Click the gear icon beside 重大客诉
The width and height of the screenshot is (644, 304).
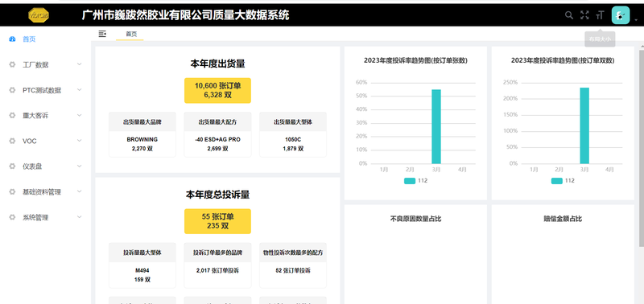[x=12, y=116]
